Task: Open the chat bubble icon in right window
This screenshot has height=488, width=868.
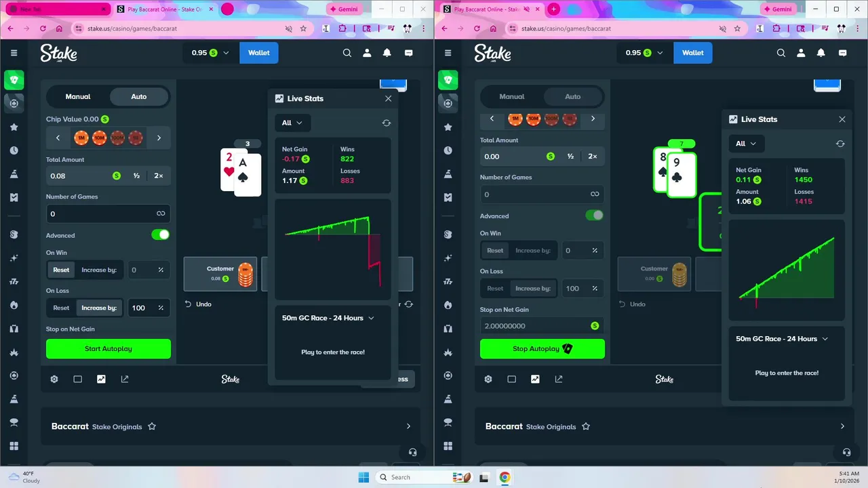Action: [842, 53]
